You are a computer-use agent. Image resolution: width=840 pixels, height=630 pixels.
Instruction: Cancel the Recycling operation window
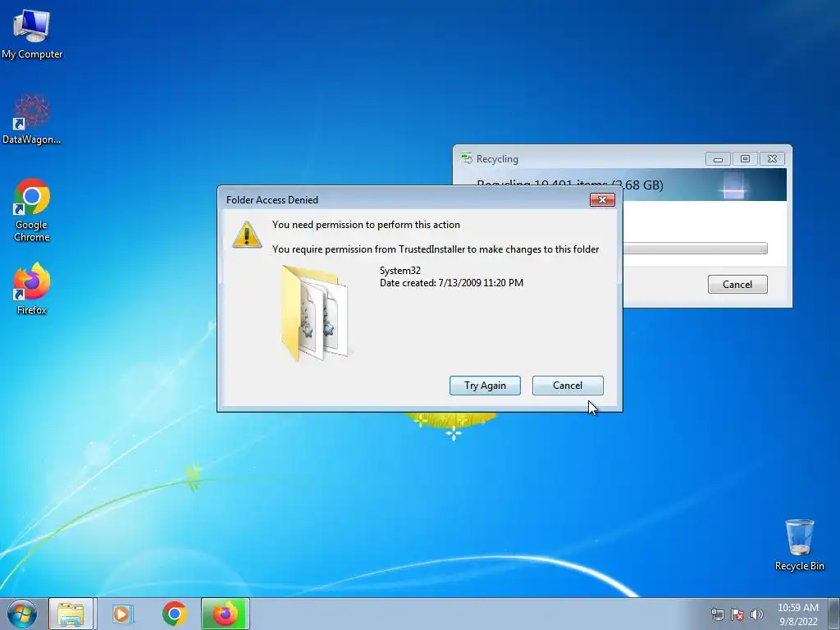pos(737,284)
